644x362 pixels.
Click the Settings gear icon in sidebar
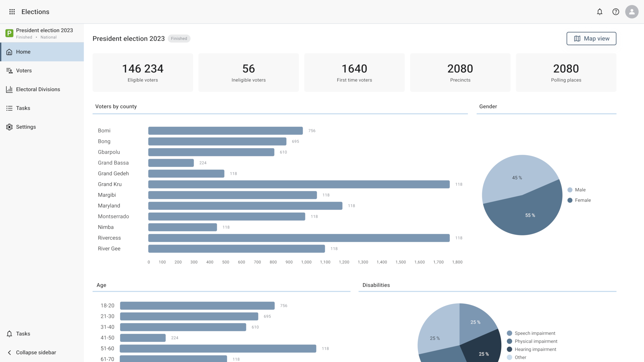[x=9, y=127]
